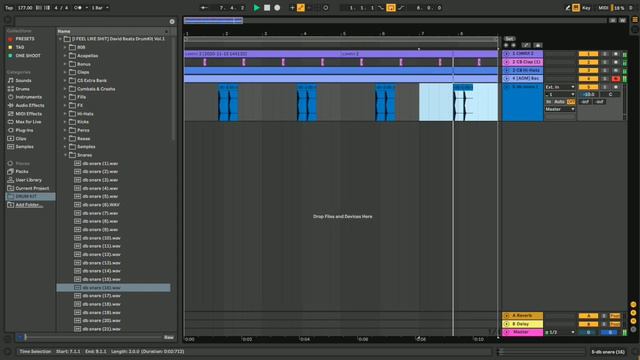Disarm the red record arm on track 4
The height and width of the screenshot is (360, 640).
coord(616,79)
